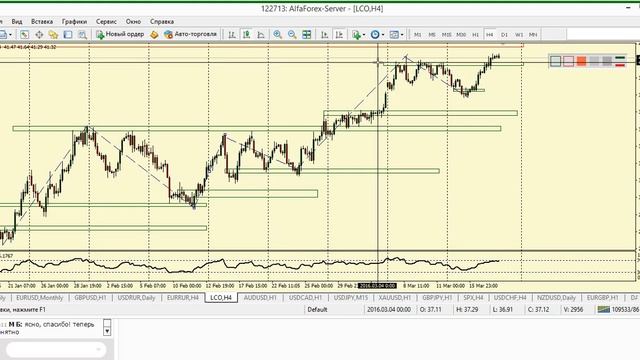Switch to EURUSD,Monthly chart tab
The image size is (640, 360).
(x=40, y=298)
